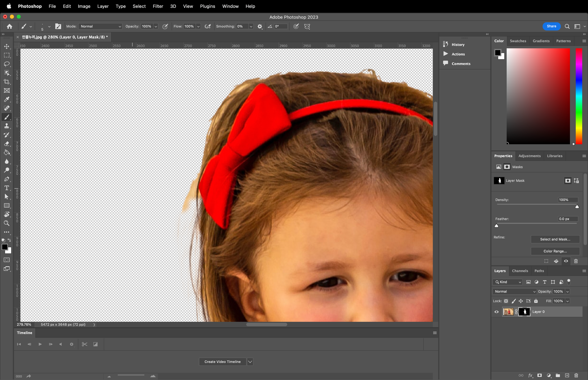The height and width of the screenshot is (380, 588).
Task: Switch to the Swatches tab
Action: [518, 41]
